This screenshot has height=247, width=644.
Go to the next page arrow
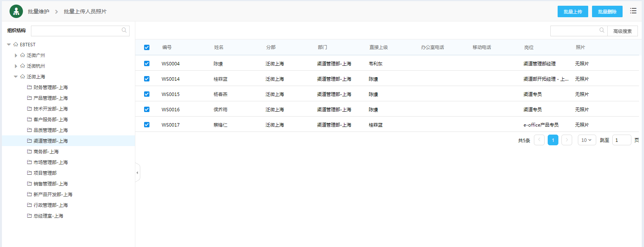click(567, 140)
